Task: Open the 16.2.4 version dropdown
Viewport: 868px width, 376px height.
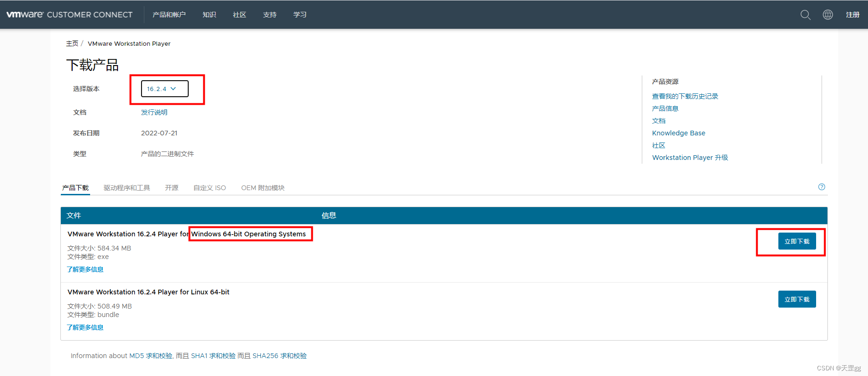Action: coord(165,89)
